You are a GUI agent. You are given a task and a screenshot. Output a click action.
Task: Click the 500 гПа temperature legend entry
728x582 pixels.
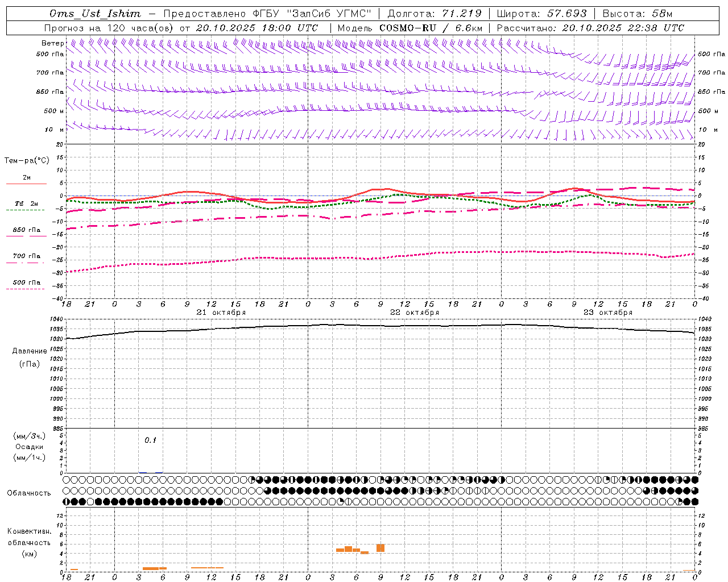pos(27,282)
